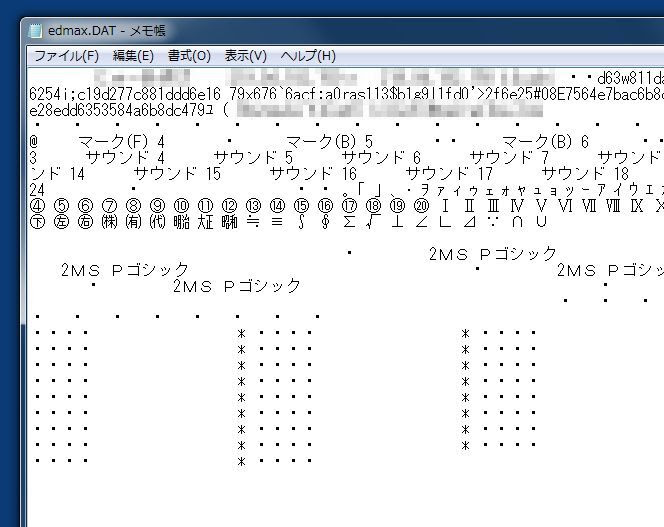
Task: Click the line starting with e28edd6353584a6b8dc479
Action: [286, 110]
